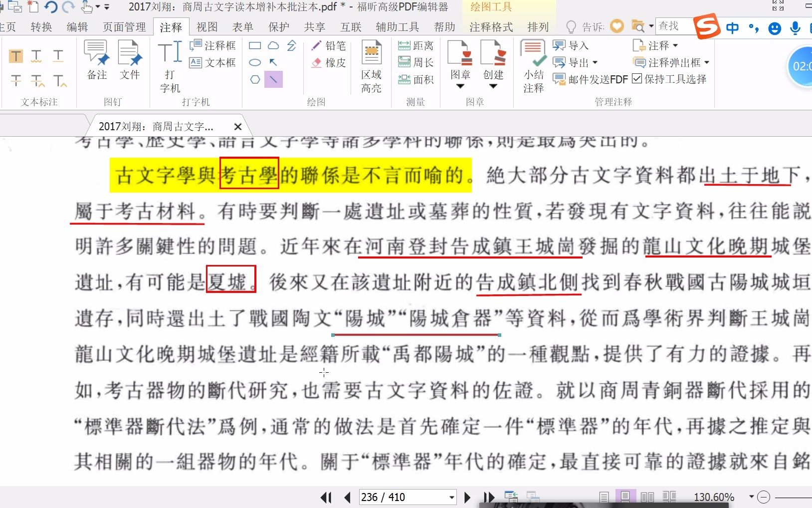Go to the last page
The width and height of the screenshot is (812, 508).
489,497
